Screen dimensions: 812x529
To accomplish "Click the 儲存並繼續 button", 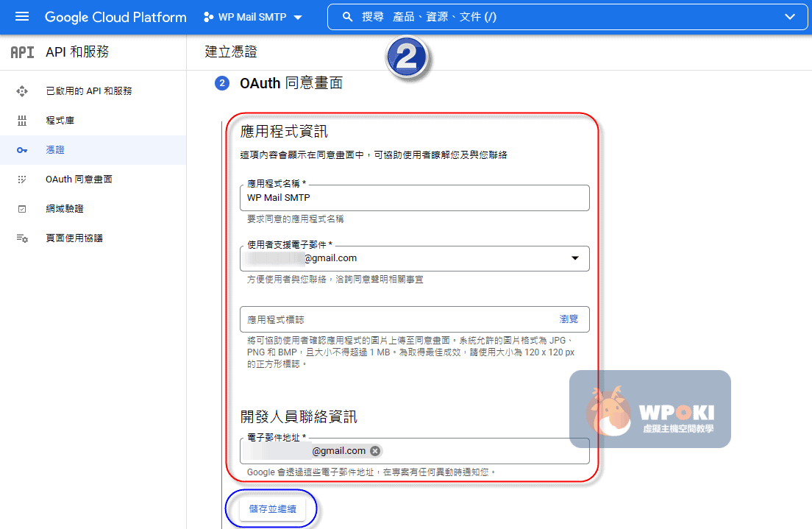I will point(272,509).
